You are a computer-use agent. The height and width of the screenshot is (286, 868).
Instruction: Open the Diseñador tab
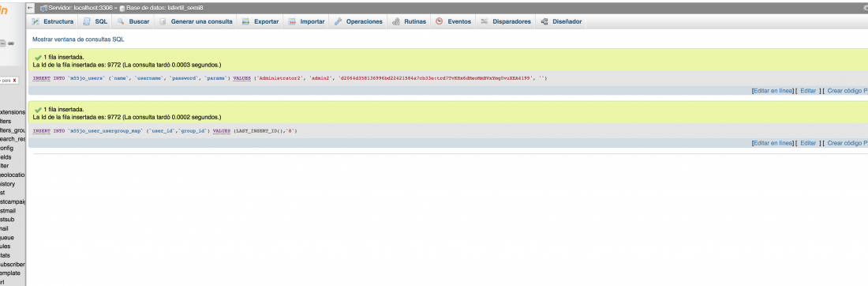[560, 21]
